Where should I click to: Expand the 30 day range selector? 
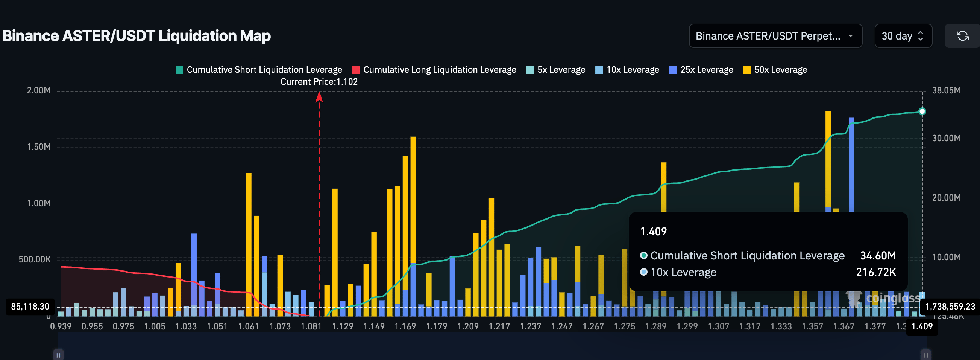[903, 36]
